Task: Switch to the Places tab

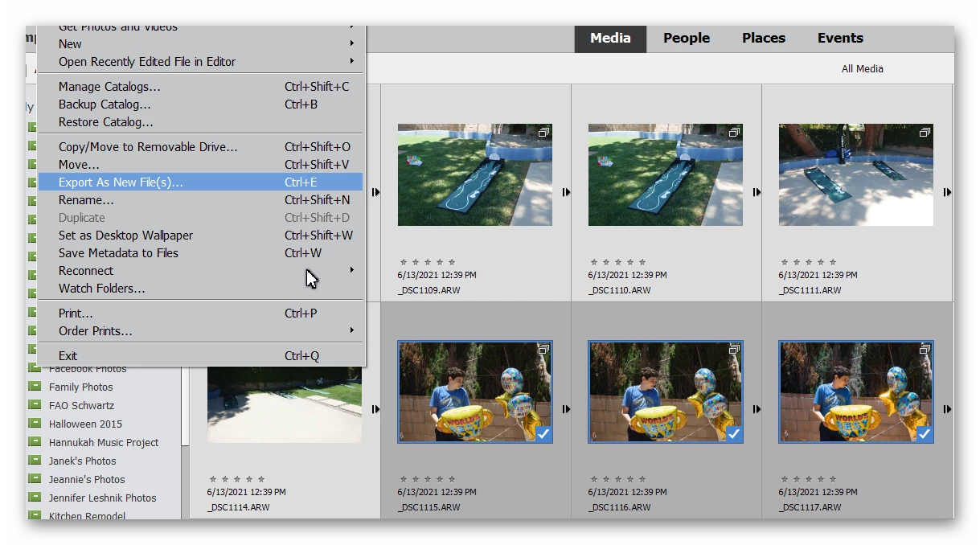Action: click(x=764, y=39)
